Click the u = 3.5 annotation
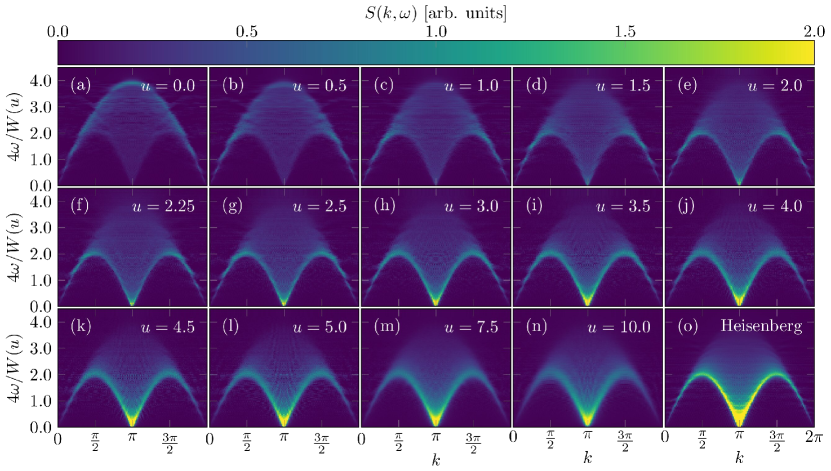The width and height of the screenshot is (831, 471). pos(623,206)
